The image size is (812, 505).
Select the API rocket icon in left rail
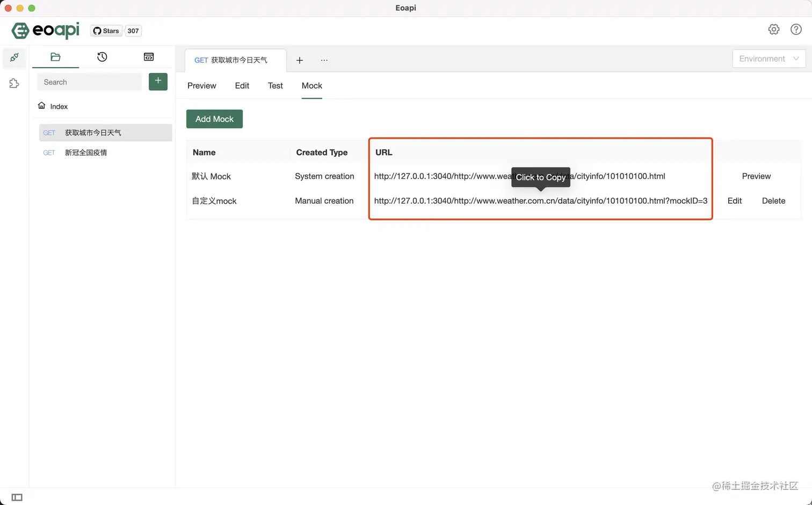15,57
